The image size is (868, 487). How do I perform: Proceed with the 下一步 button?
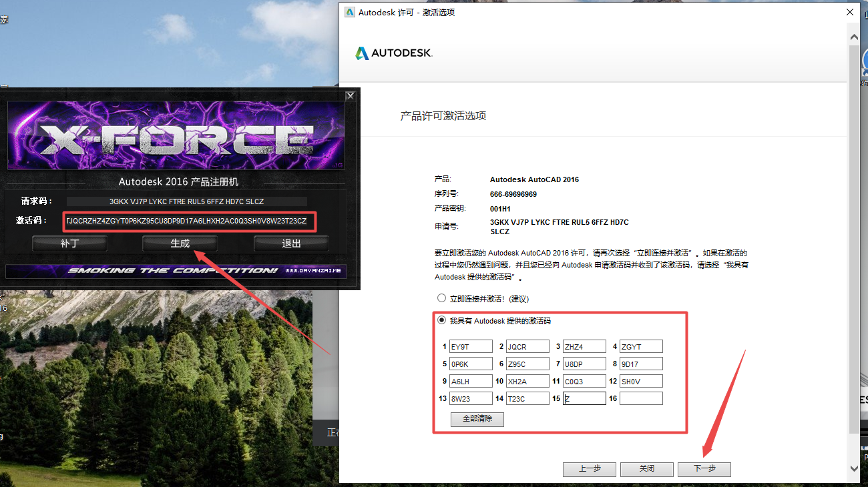(704, 469)
